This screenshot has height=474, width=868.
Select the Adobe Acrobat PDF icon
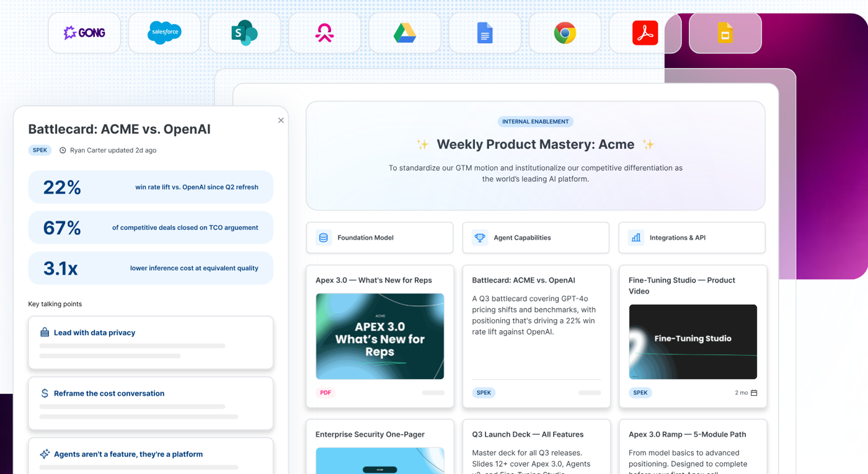[x=645, y=33]
